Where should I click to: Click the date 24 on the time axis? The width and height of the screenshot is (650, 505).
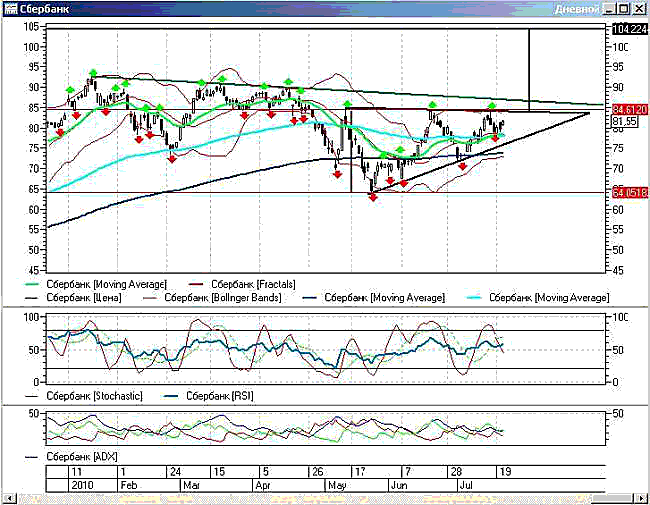175,472
